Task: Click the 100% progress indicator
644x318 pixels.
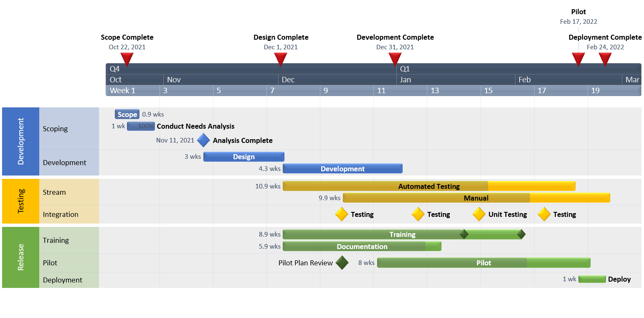Action: click(x=141, y=126)
